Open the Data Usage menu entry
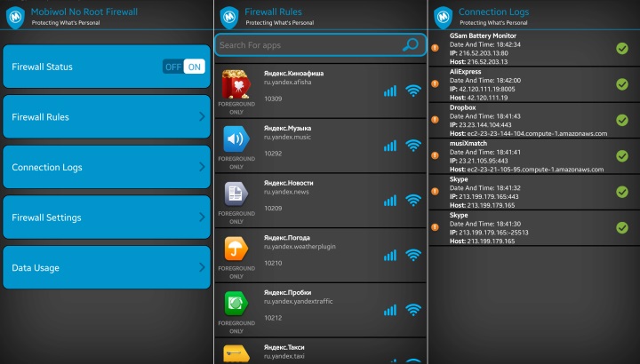This screenshot has height=364, width=640. (107, 267)
